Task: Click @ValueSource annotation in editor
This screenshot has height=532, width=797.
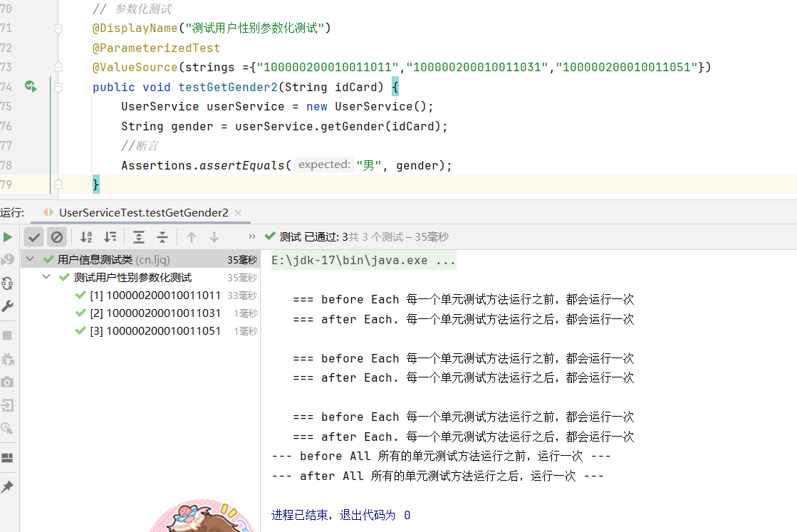Action: coord(135,67)
